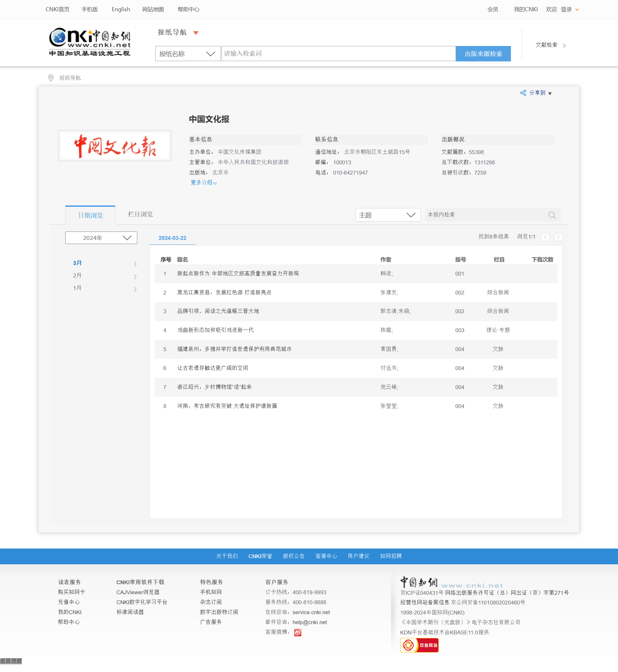Open 我的CNKI in top bar

526,9
